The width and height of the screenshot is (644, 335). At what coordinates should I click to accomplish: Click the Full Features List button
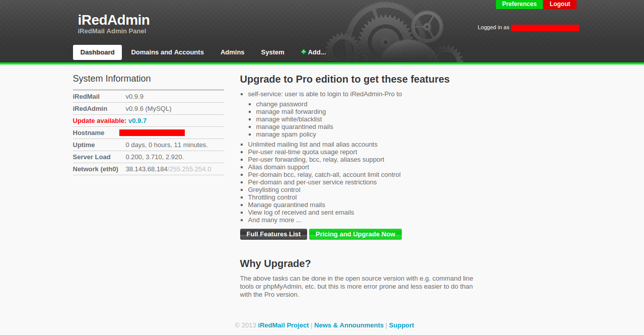pos(273,234)
